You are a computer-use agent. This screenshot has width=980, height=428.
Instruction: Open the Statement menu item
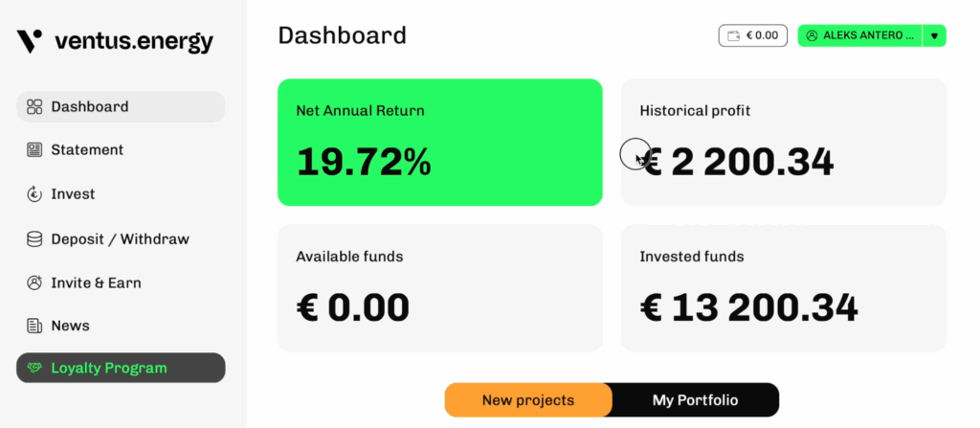pos(87,150)
